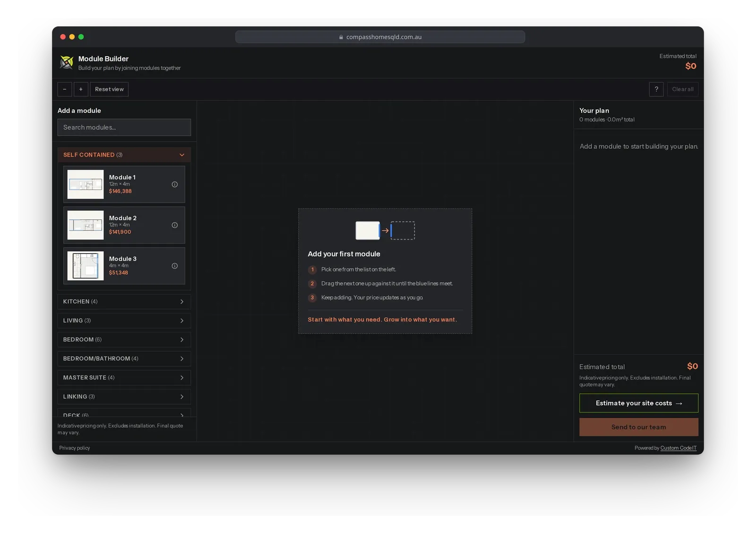This screenshot has height=534, width=756.
Task: Click the lock icon in address bar
Action: (341, 37)
